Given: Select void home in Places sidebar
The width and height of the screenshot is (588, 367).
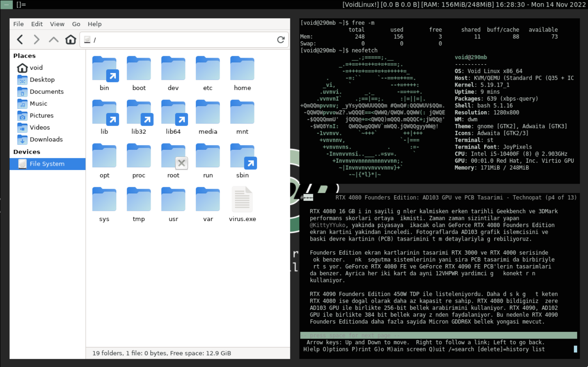Looking at the screenshot, I should (36, 67).
